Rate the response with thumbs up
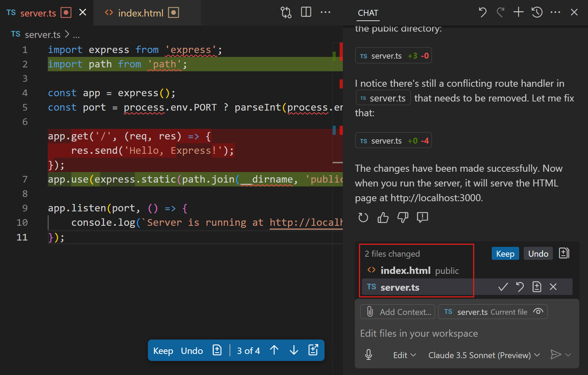Screen dimensions: 588x375 (x=383, y=217)
